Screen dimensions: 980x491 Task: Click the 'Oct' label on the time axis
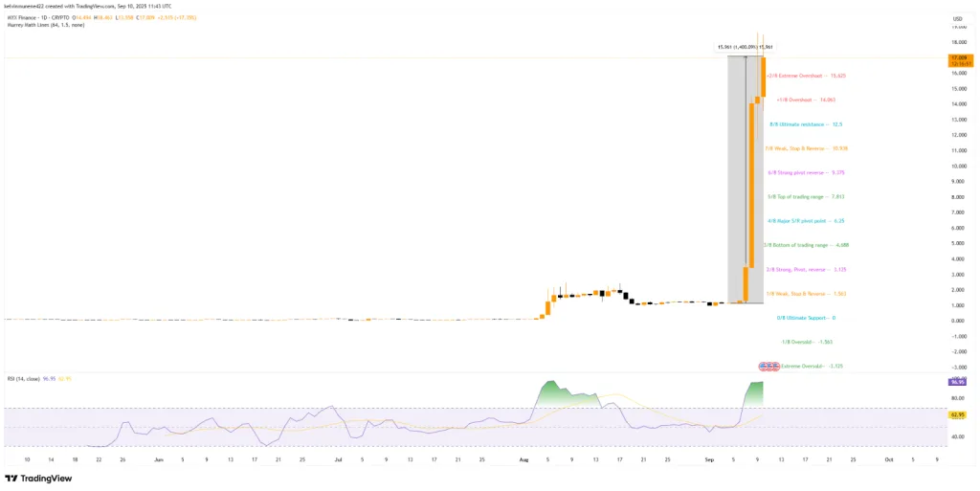pyautogui.click(x=889, y=459)
